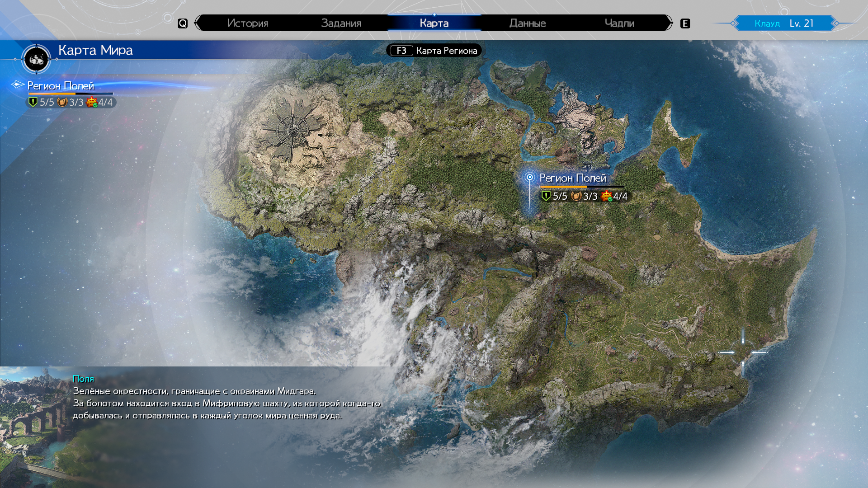Click the region progress bar on map label

582,187
